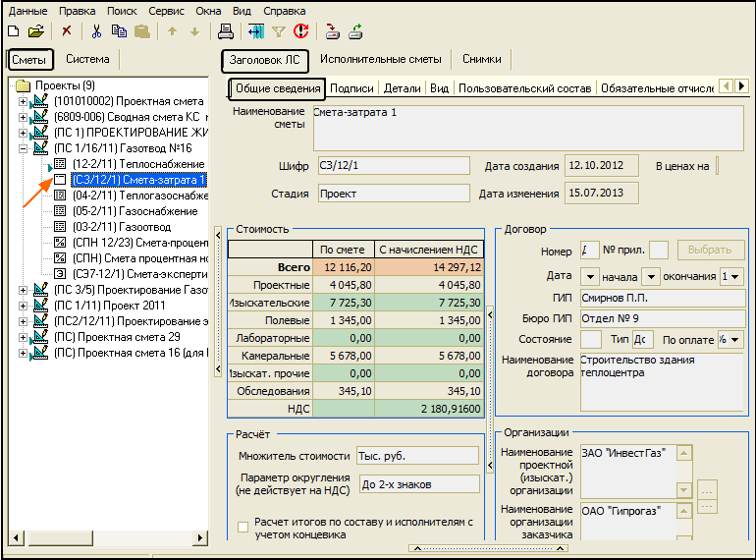Click the project icon of (101010002) Проектная смета
The image size is (756, 560).
pyautogui.click(x=39, y=101)
